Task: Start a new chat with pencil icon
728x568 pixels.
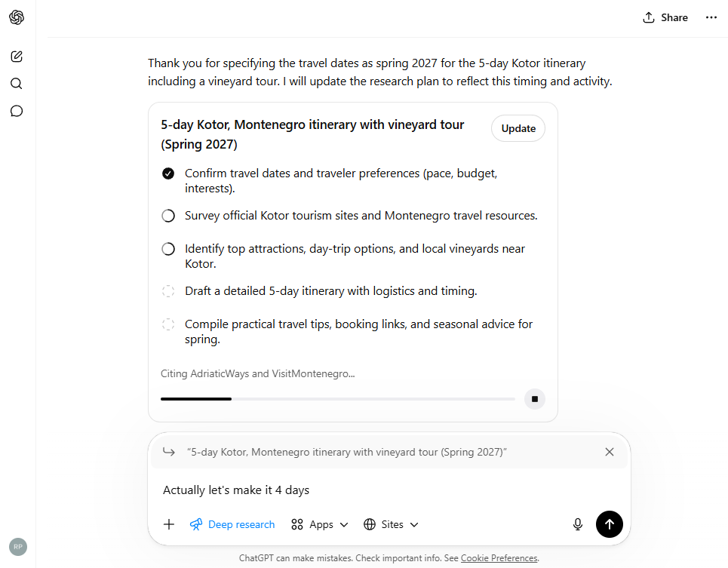Action: (x=17, y=56)
